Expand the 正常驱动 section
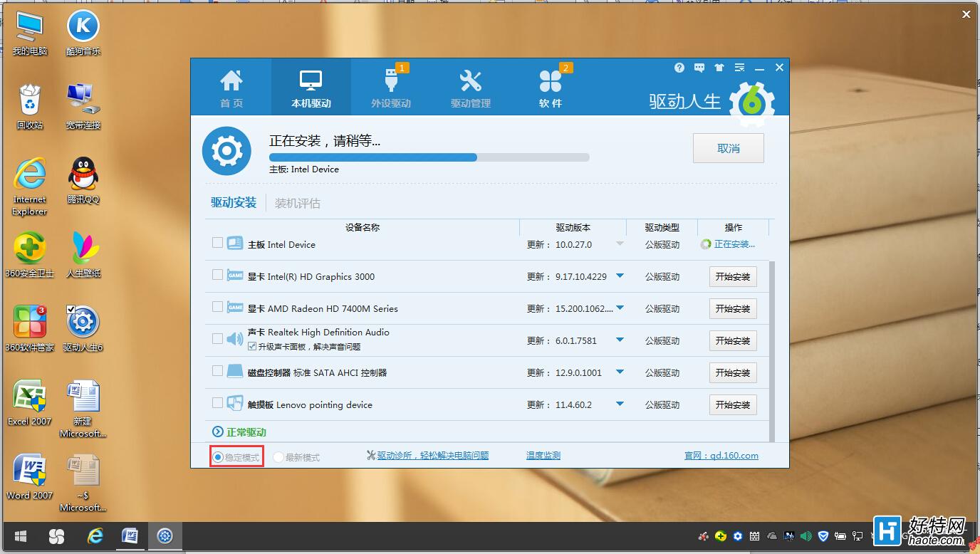The width and height of the screenshot is (980, 554). point(218,432)
